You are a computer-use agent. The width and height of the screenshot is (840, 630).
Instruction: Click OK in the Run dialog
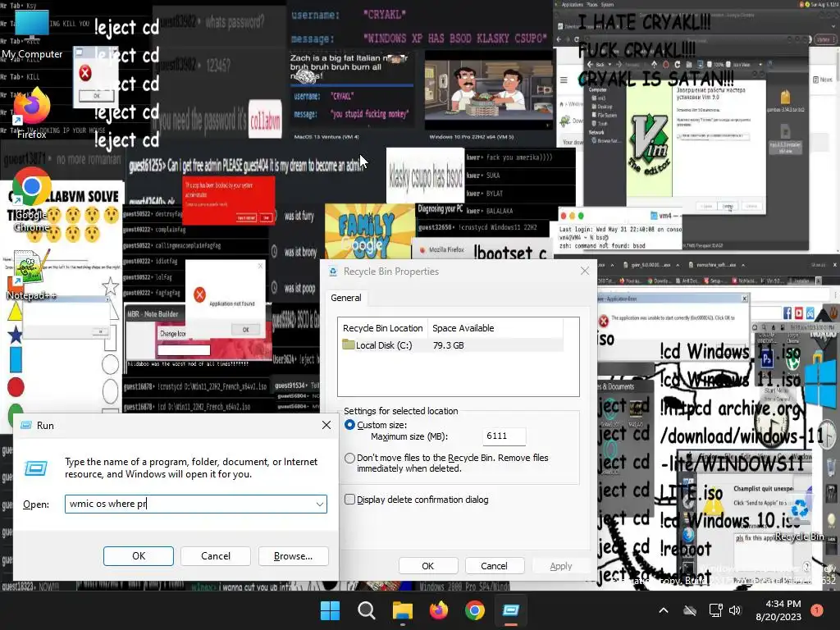[138, 556]
